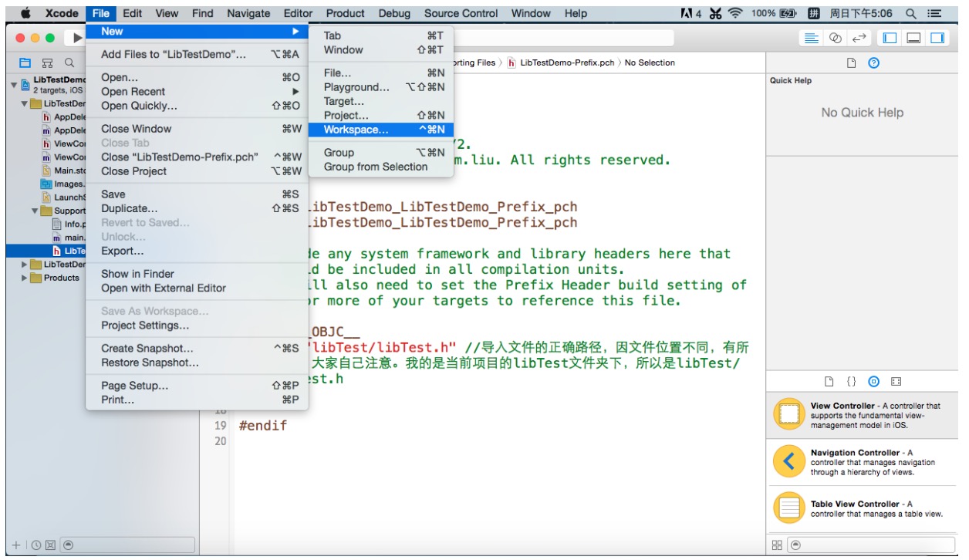Collapse the LibTestDemo group folder triangle
This screenshot has width=969, height=560.
pos(24,103)
